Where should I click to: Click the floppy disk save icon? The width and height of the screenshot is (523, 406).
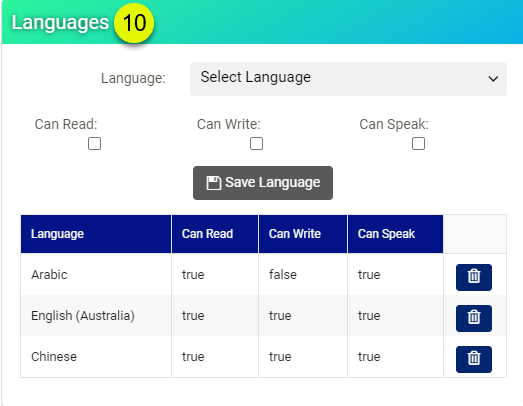[x=213, y=183]
